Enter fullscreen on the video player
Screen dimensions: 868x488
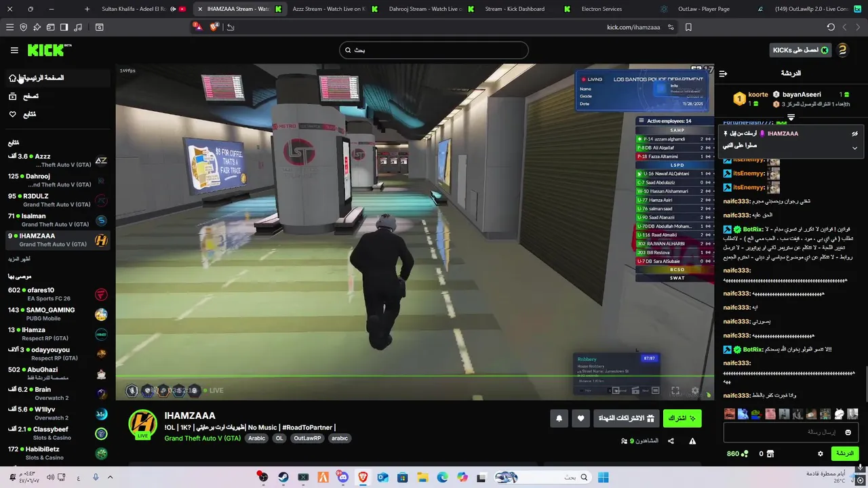[x=675, y=390]
